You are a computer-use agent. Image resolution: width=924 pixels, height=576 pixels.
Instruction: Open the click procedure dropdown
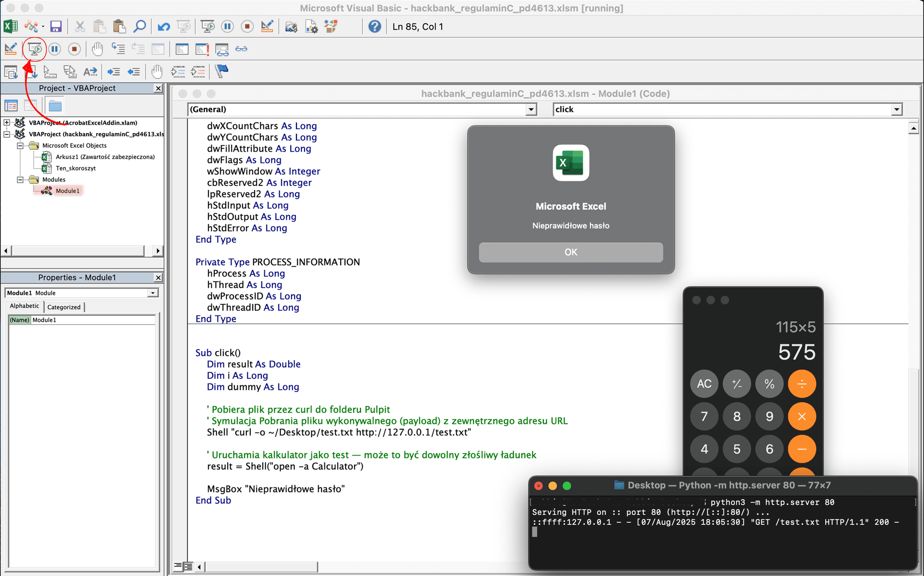(x=896, y=109)
